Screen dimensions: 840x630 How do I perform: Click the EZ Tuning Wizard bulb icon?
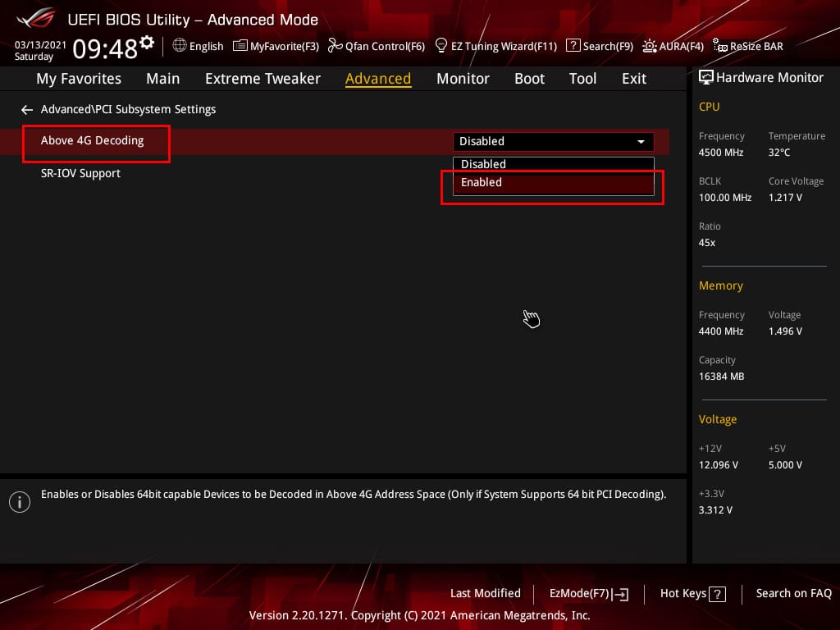pyautogui.click(x=441, y=46)
